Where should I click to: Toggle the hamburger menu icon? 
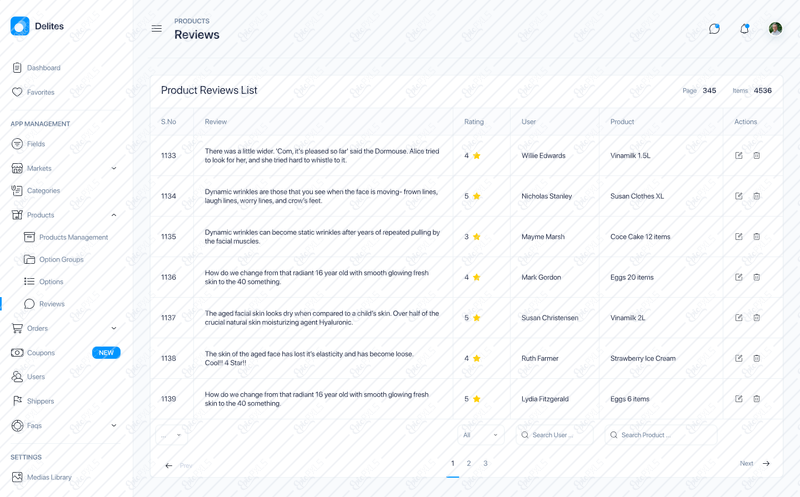click(x=157, y=29)
